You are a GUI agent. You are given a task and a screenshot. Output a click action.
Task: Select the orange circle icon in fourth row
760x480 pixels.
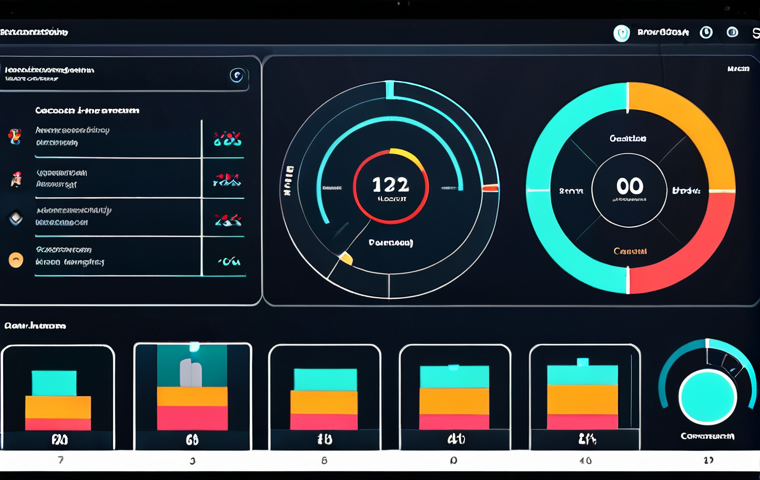(x=16, y=260)
